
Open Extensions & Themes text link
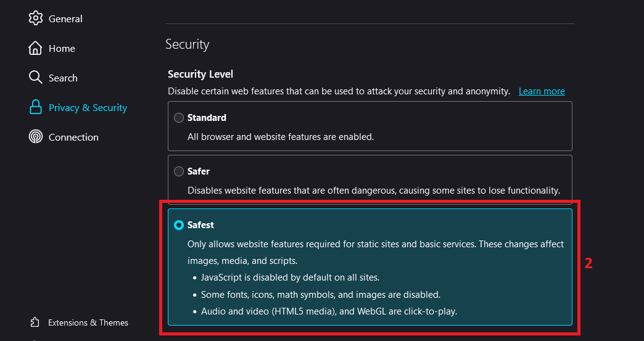(88, 323)
